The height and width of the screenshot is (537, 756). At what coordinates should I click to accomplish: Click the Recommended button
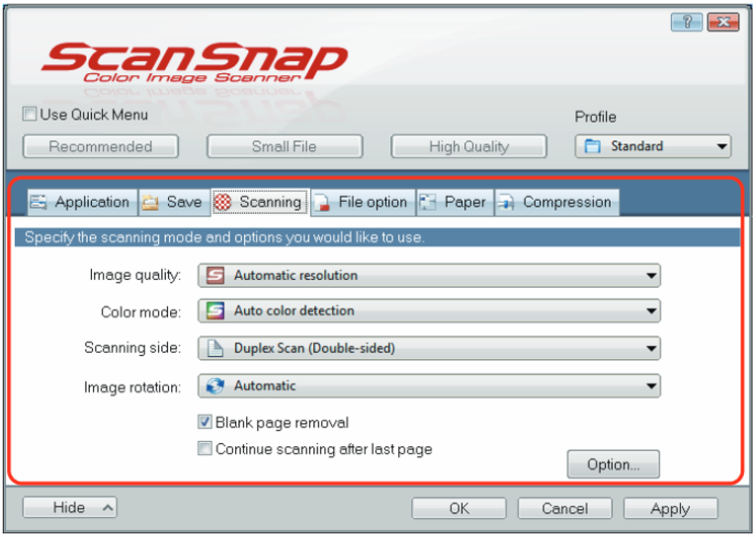pyautogui.click(x=101, y=146)
